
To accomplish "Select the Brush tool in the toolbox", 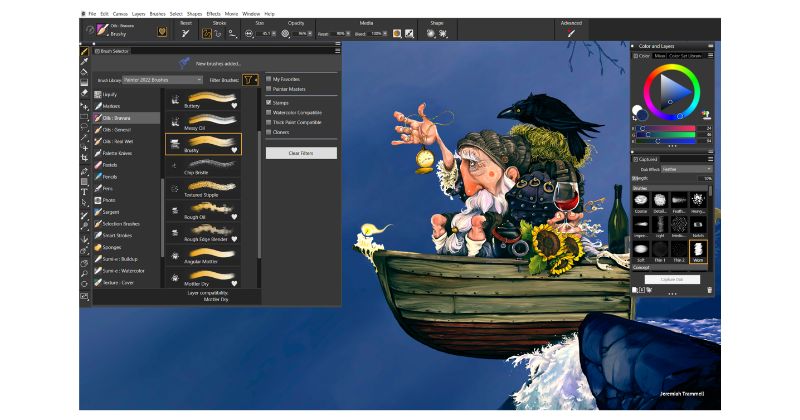I will tap(85, 52).
